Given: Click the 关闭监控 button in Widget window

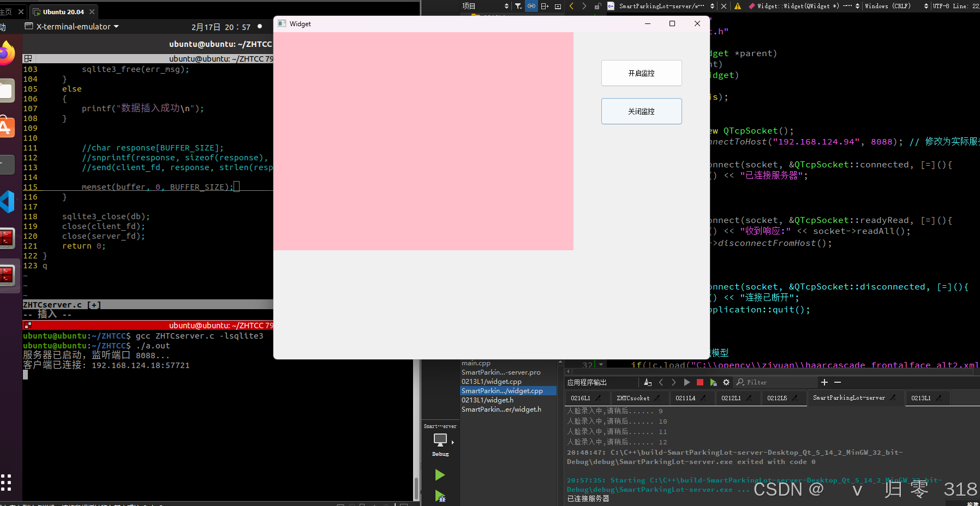Looking at the screenshot, I should tap(641, 111).
